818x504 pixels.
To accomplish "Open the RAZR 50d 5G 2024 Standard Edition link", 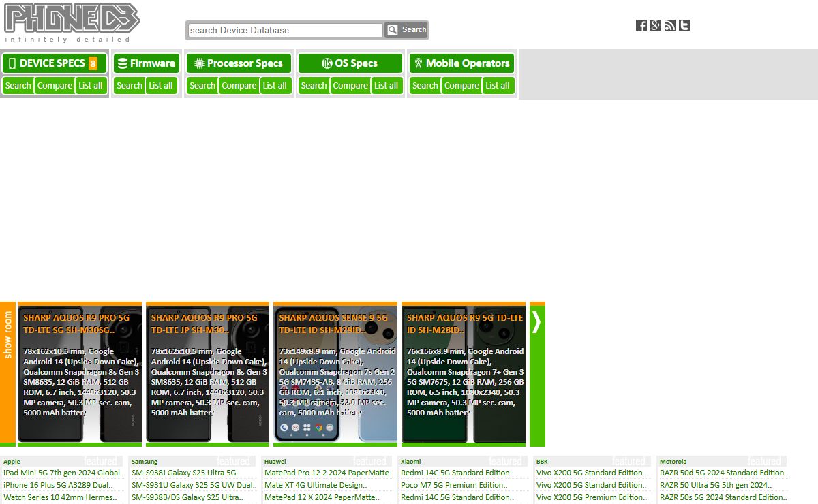I will tap(724, 473).
